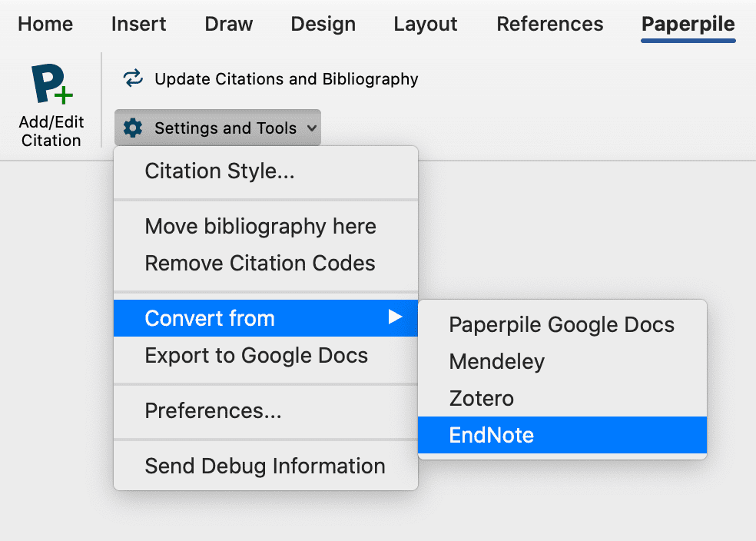Open the References tab
This screenshot has width=756, height=541.
click(x=550, y=25)
